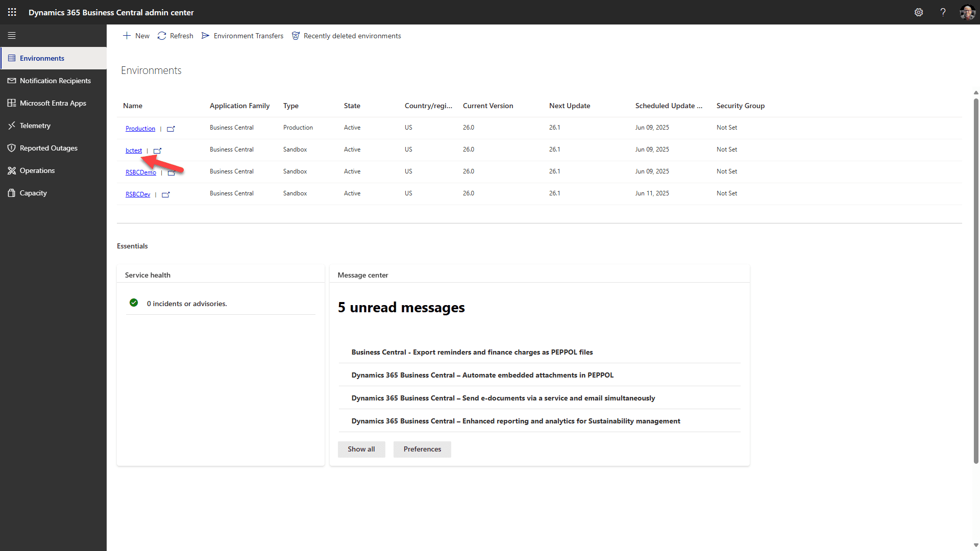Open Environment Transfers
The width and height of the screenshot is (980, 551).
[x=242, y=36]
